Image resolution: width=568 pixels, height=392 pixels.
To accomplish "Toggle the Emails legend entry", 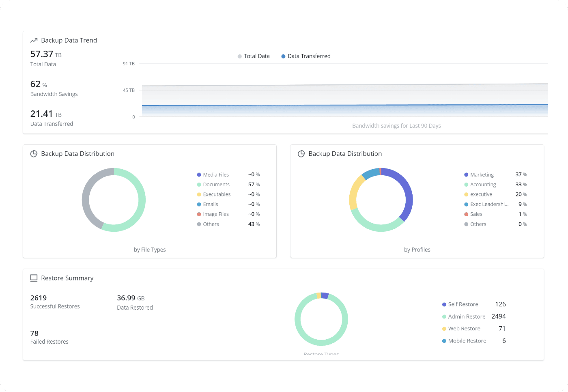I will pyautogui.click(x=211, y=204).
